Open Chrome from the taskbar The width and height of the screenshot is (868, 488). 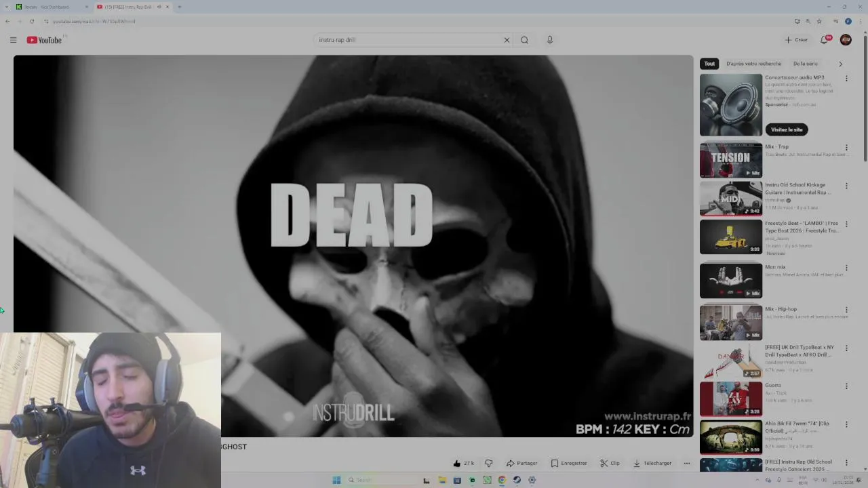click(x=502, y=480)
